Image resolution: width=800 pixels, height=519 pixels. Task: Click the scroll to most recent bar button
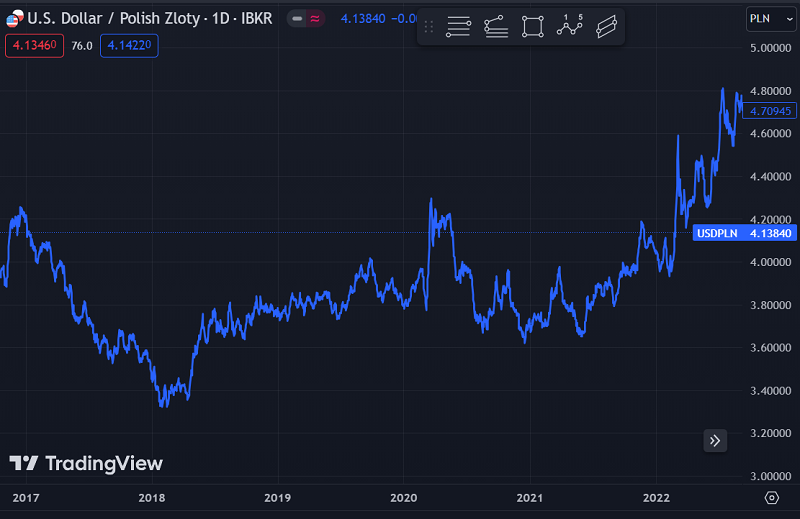[714, 440]
